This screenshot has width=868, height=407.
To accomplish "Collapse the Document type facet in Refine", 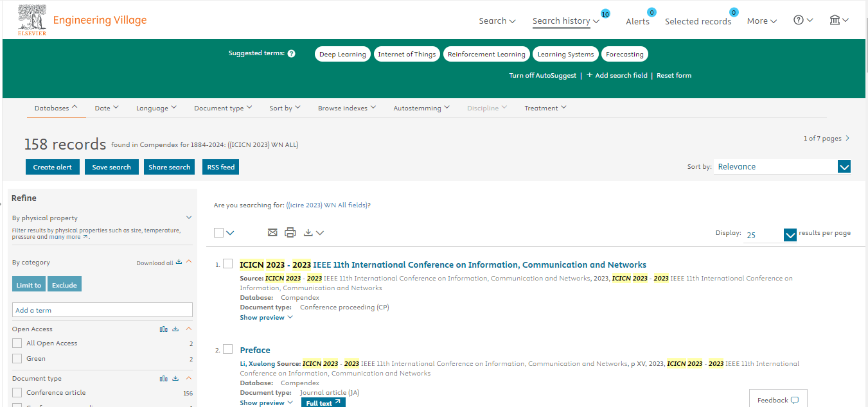I will coord(189,378).
